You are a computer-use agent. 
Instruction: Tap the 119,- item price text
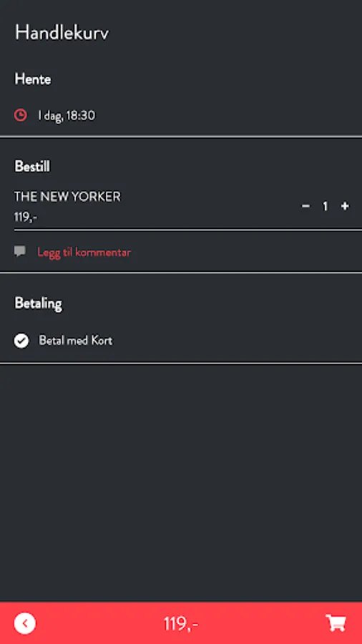26,217
